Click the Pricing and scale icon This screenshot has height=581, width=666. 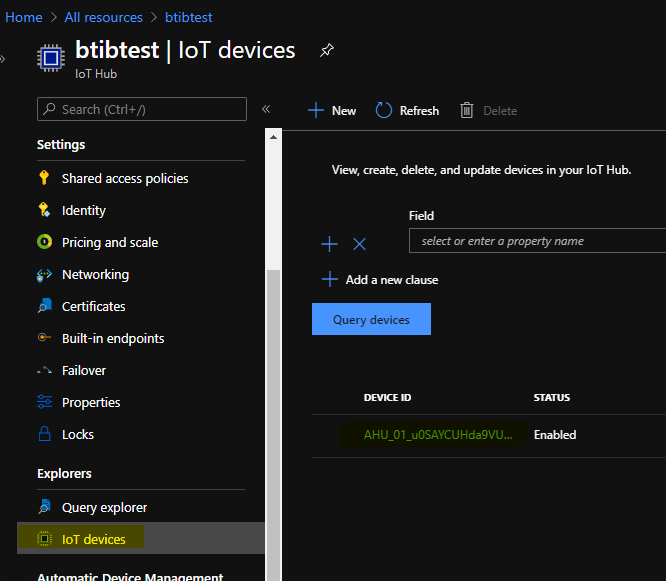[44, 242]
